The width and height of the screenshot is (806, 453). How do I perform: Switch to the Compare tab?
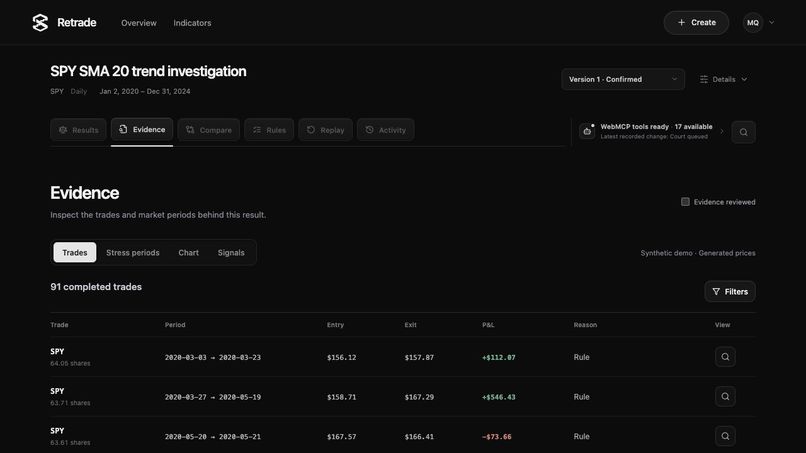point(209,130)
